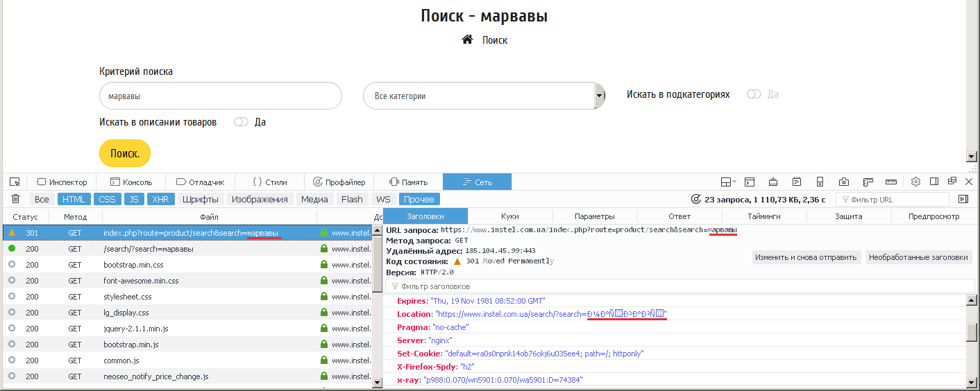Screen dimensions: 980x391
Task: Click the lock icon of common.js row
Action: (323, 360)
